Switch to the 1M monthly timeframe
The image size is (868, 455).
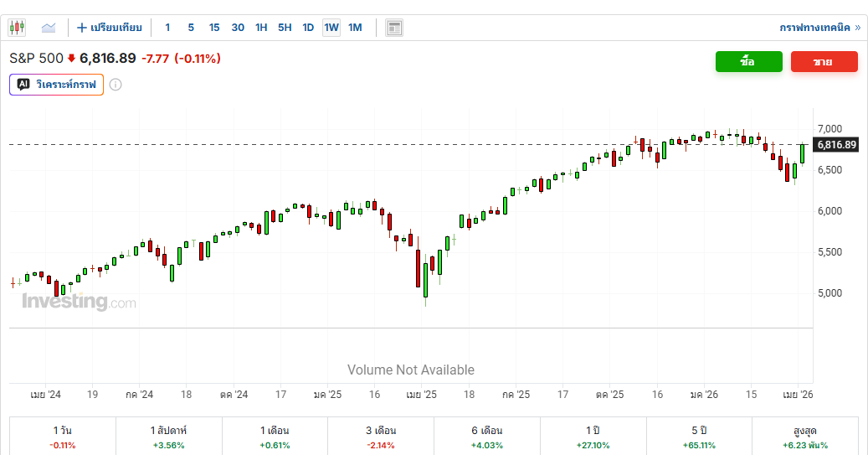click(x=355, y=28)
